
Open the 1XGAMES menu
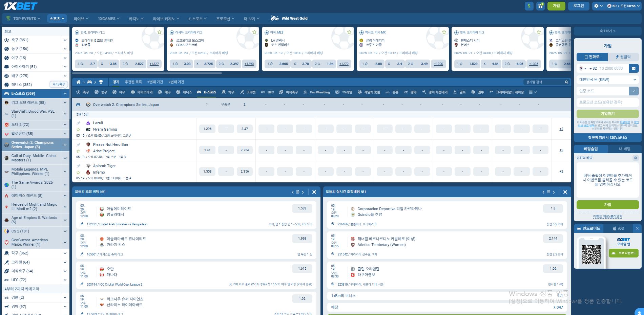pos(108,19)
